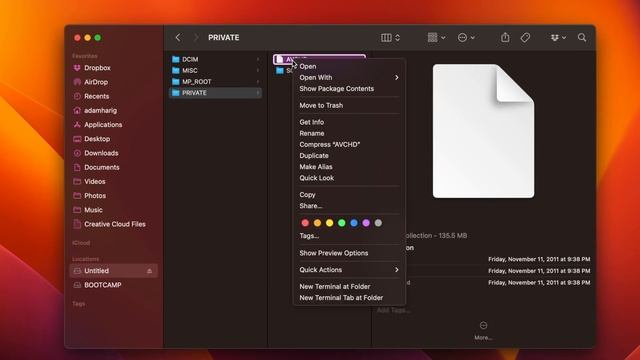The height and width of the screenshot is (360, 640).
Task: Apply the yellow tag color
Action: tap(329, 223)
